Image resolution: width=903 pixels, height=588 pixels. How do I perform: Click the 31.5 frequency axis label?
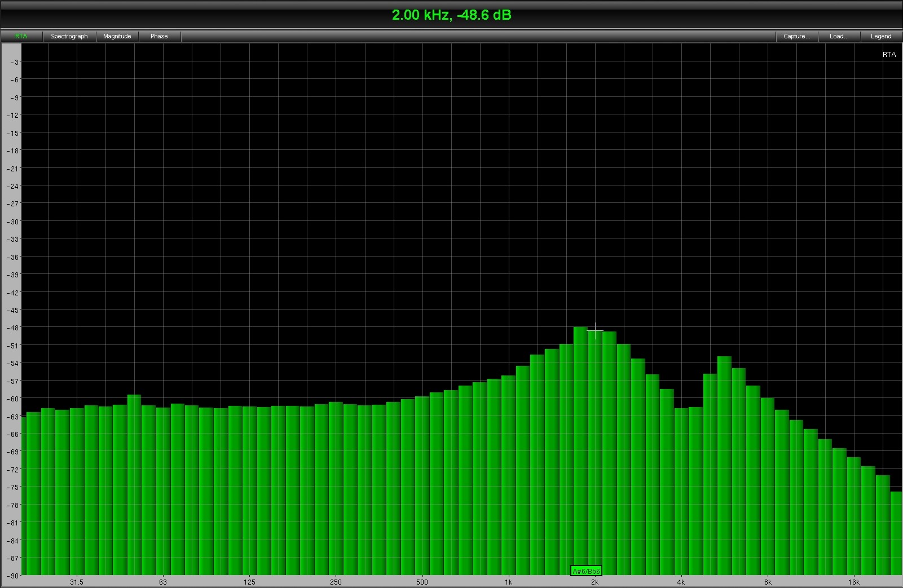coord(77,582)
